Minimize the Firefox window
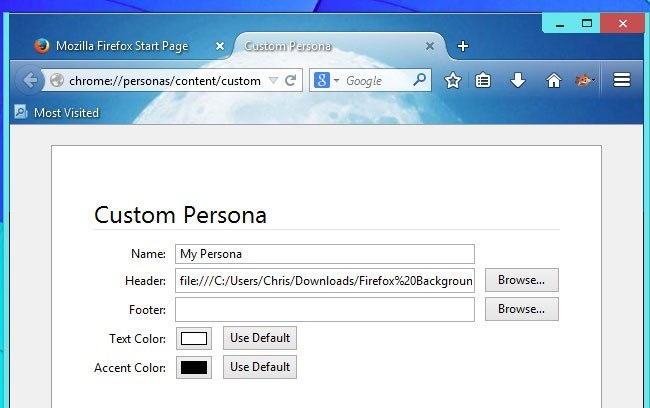Image resolution: width=650 pixels, height=408 pixels. click(x=560, y=24)
